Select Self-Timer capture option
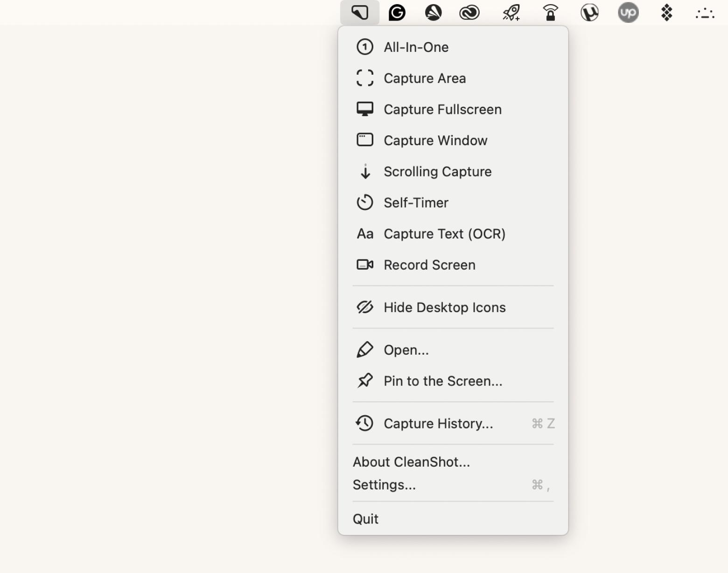 [415, 203]
